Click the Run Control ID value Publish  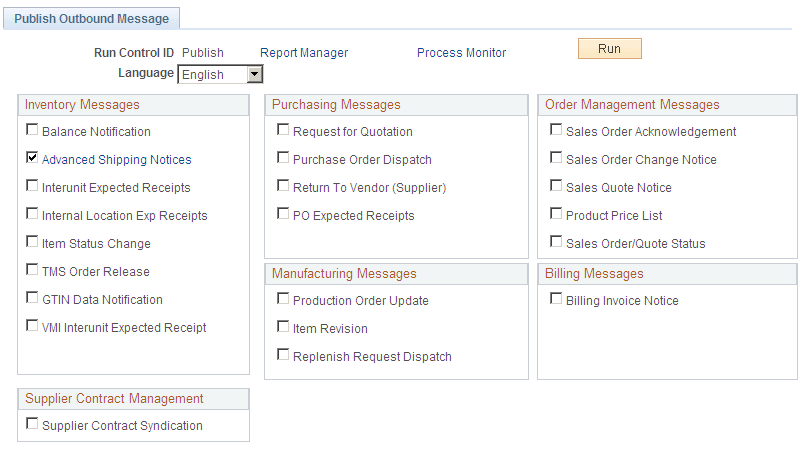pos(203,53)
